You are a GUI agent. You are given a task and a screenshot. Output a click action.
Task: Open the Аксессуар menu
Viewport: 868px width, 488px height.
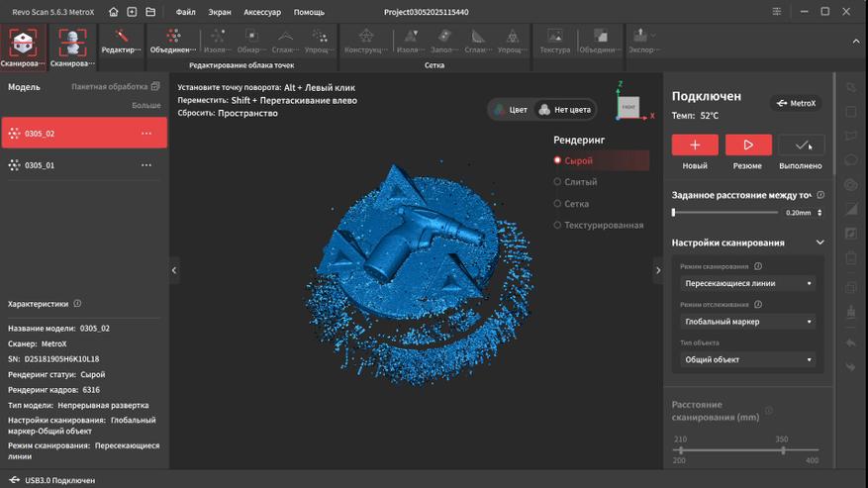(x=262, y=12)
